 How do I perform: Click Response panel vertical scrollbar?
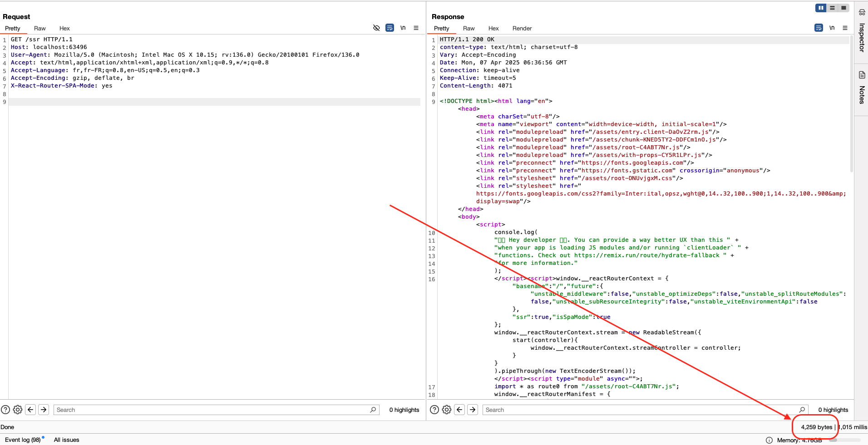point(852,104)
